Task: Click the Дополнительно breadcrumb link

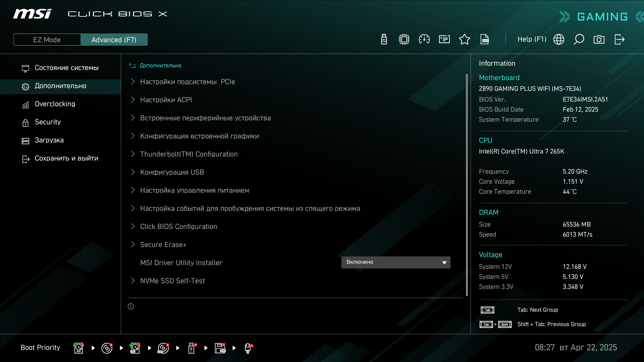Action: pos(160,66)
